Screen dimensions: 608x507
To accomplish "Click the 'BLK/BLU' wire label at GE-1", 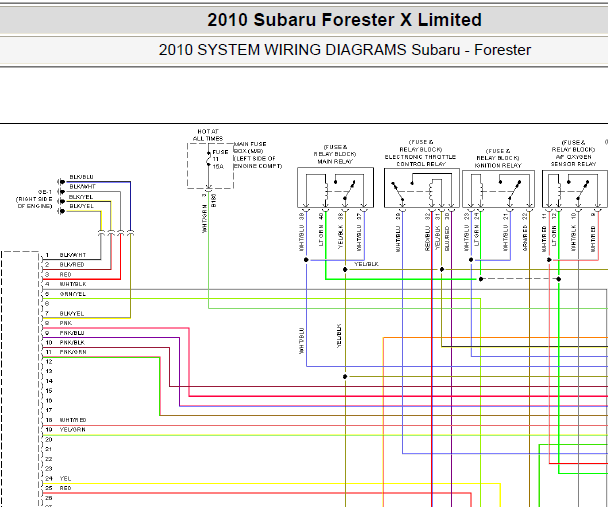I will [x=81, y=177].
